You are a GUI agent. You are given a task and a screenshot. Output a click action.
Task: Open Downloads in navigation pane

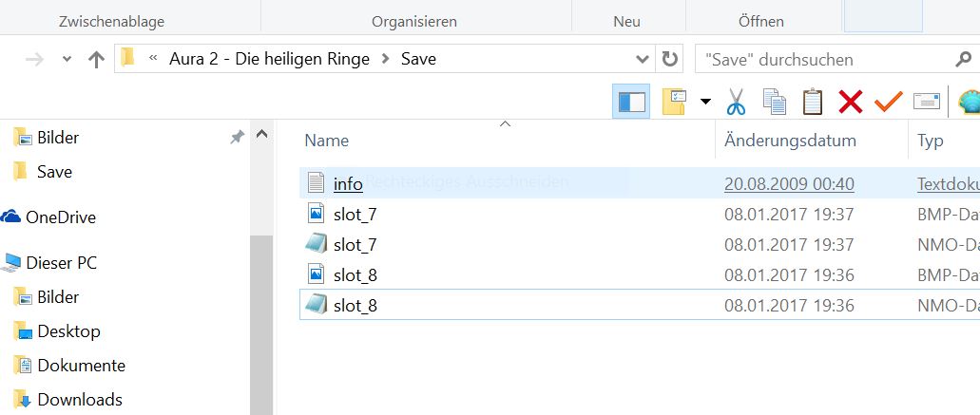[x=80, y=400]
